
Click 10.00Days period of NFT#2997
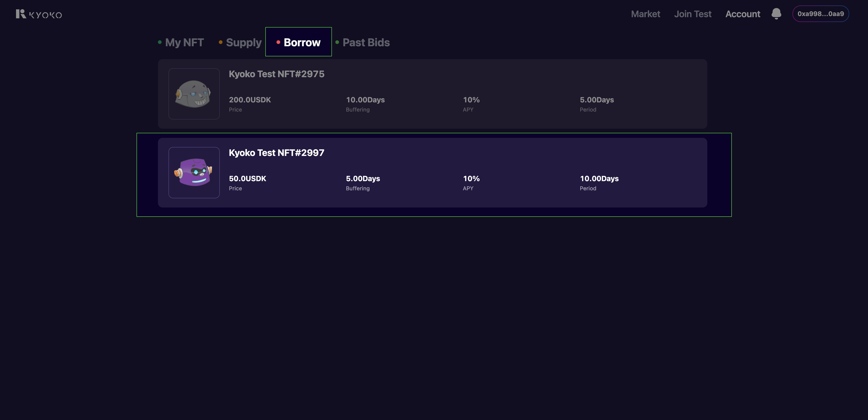(x=599, y=179)
